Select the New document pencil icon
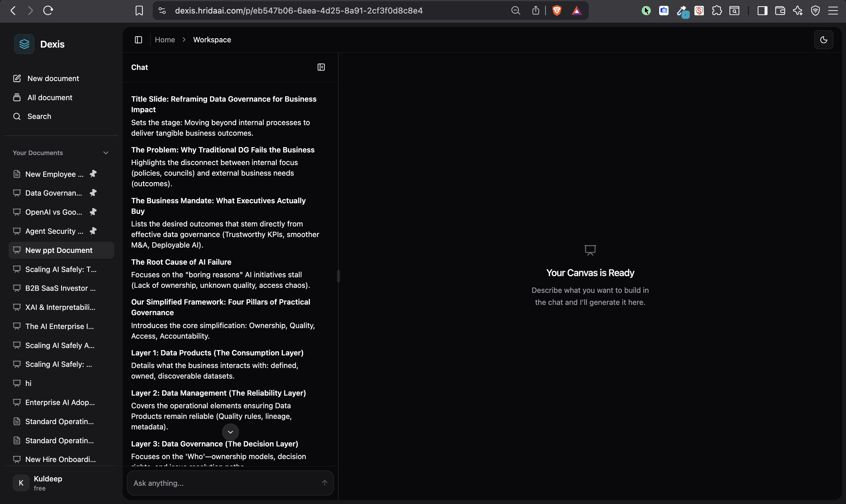The height and width of the screenshot is (504, 846). coord(17,78)
